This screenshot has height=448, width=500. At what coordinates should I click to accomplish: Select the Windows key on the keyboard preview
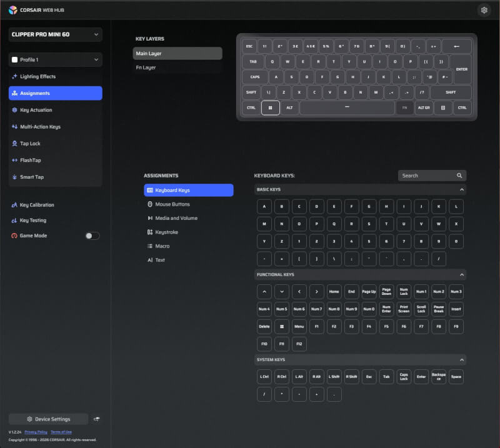pyautogui.click(x=271, y=107)
